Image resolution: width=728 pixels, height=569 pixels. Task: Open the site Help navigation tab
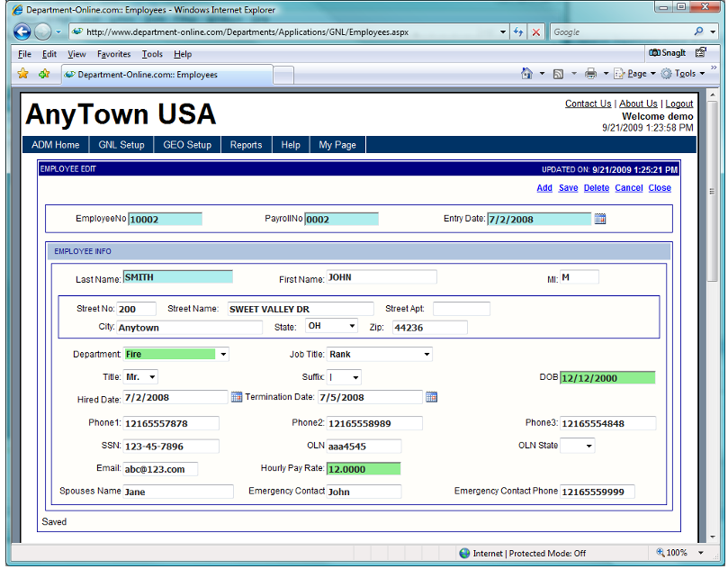click(291, 145)
